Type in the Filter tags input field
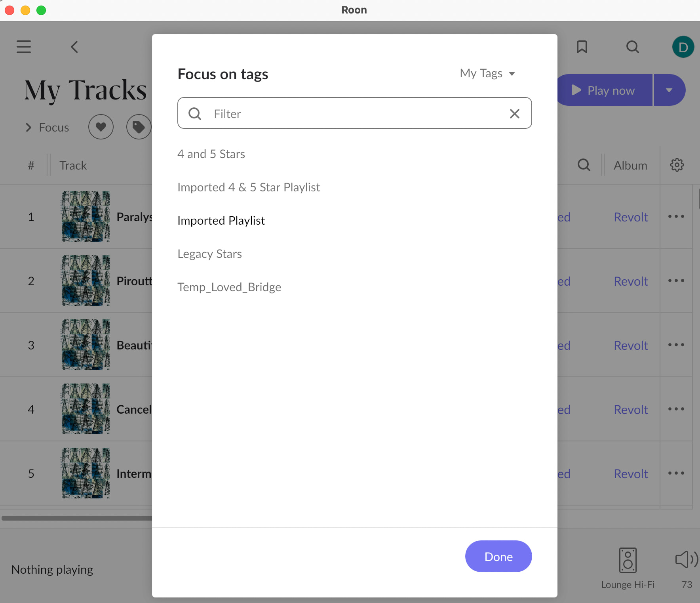The width and height of the screenshot is (700, 603). 354,113
